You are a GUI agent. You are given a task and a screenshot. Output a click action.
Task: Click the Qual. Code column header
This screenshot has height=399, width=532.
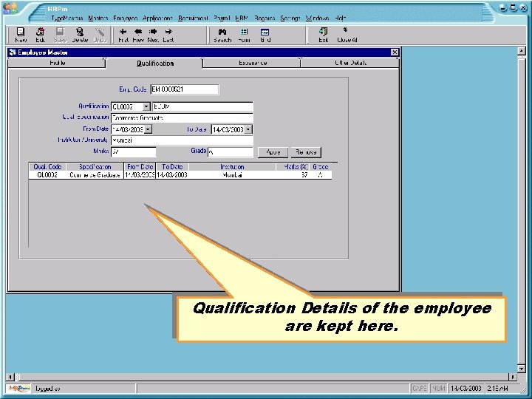(x=47, y=167)
